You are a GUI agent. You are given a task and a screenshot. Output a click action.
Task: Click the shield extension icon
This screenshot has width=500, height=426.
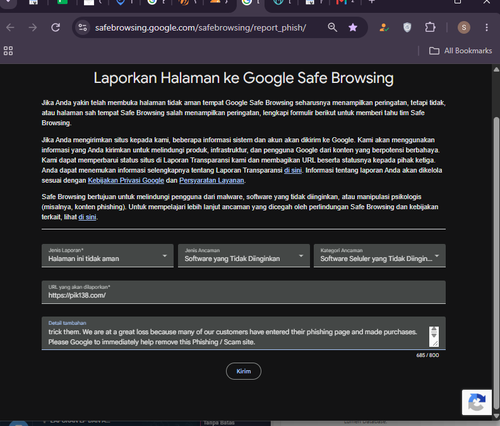[407, 27]
